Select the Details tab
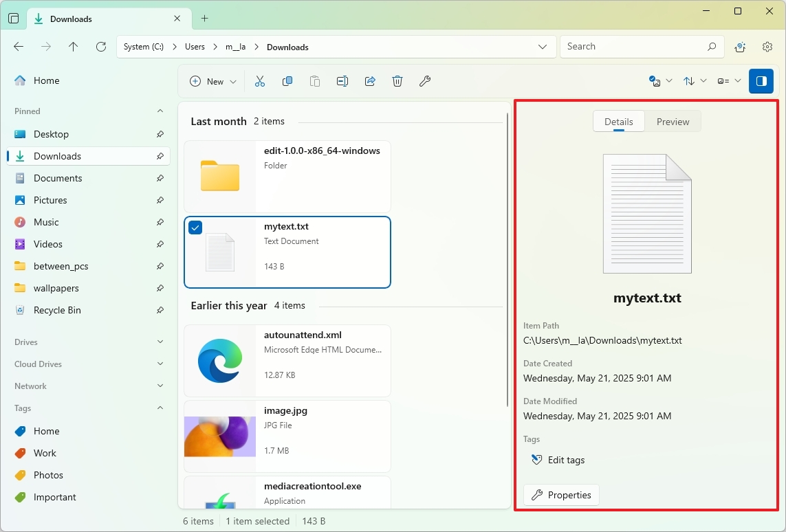Image resolution: width=786 pixels, height=532 pixels. point(618,121)
